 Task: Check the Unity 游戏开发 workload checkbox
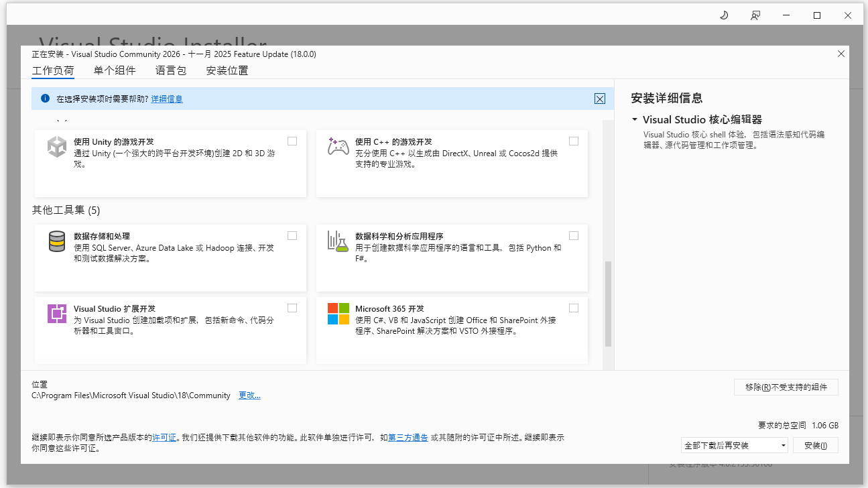(292, 141)
